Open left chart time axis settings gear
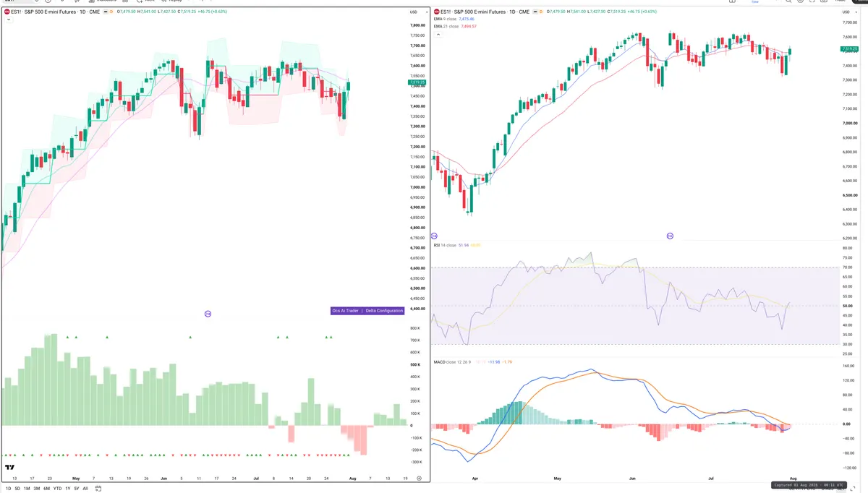Image resolution: width=868 pixels, height=493 pixels. (419, 479)
